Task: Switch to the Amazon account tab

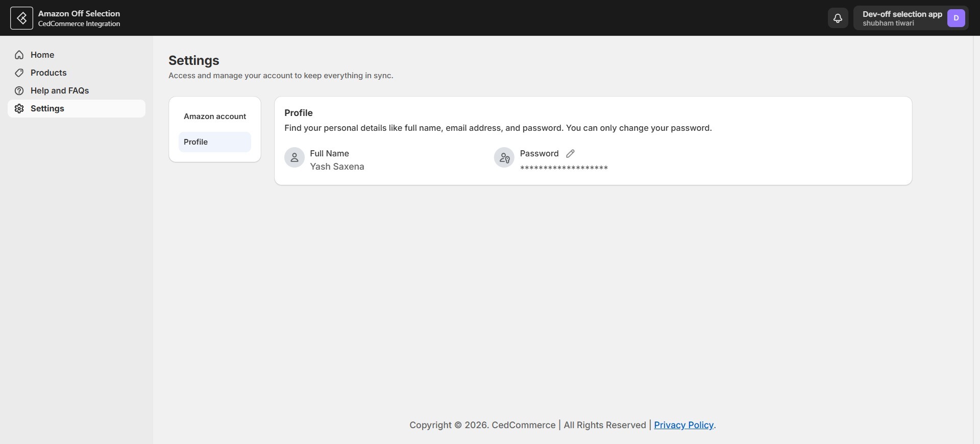Action: (215, 116)
